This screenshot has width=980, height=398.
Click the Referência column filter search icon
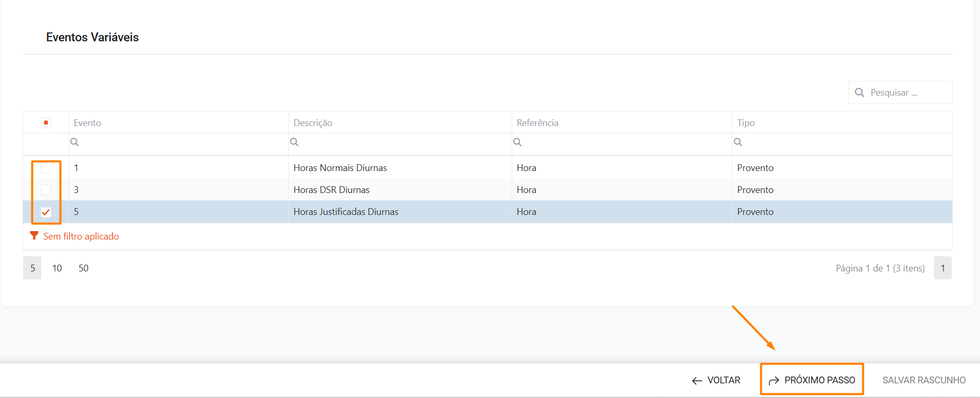pyautogui.click(x=517, y=142)
